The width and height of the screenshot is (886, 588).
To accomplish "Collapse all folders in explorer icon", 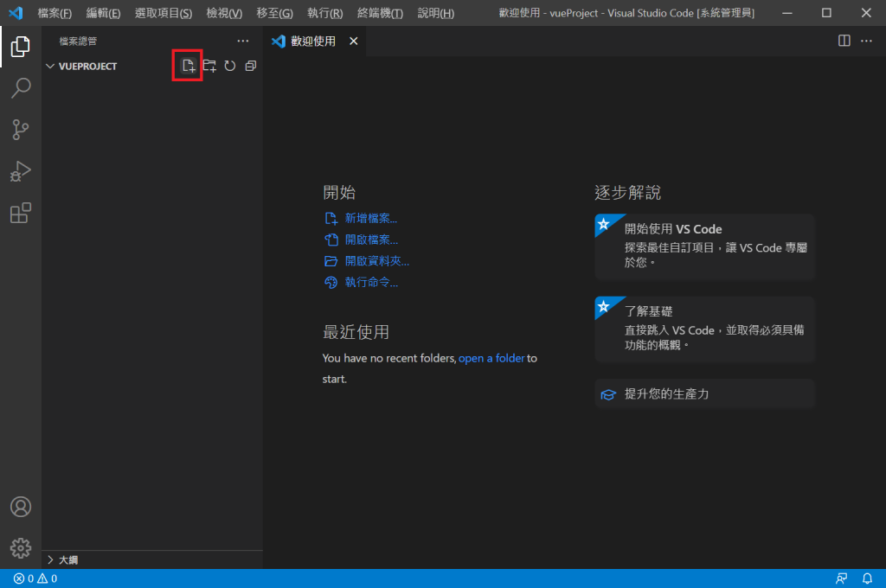I will click(250, 66).
